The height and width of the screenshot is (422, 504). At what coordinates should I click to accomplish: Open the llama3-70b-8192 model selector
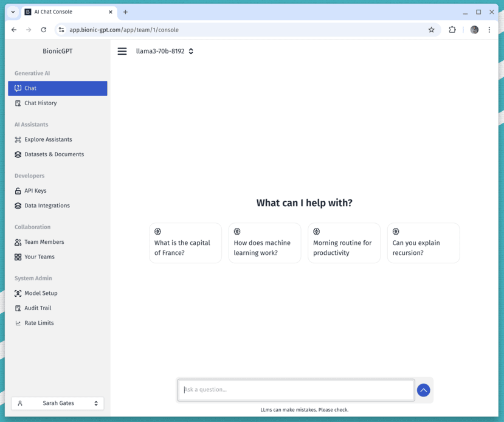point(165,51)
